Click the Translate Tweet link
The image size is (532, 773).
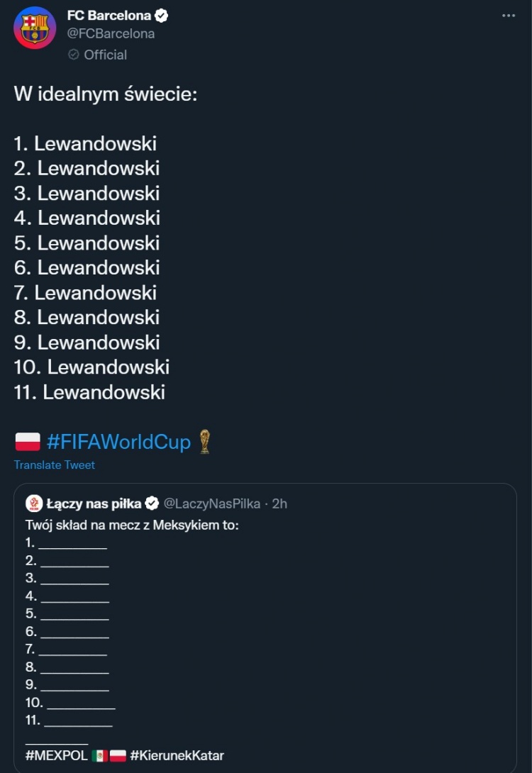(x=54, y=465)
